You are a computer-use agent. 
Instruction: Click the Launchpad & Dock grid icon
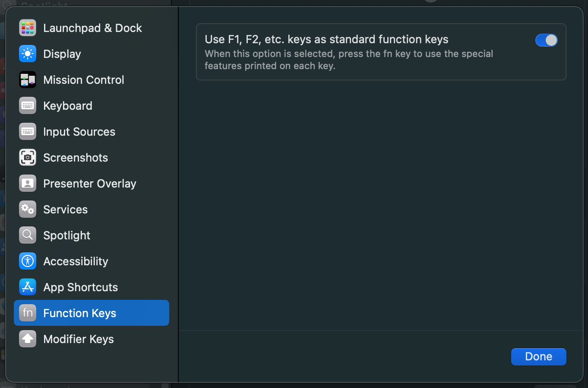click(28, 28)
